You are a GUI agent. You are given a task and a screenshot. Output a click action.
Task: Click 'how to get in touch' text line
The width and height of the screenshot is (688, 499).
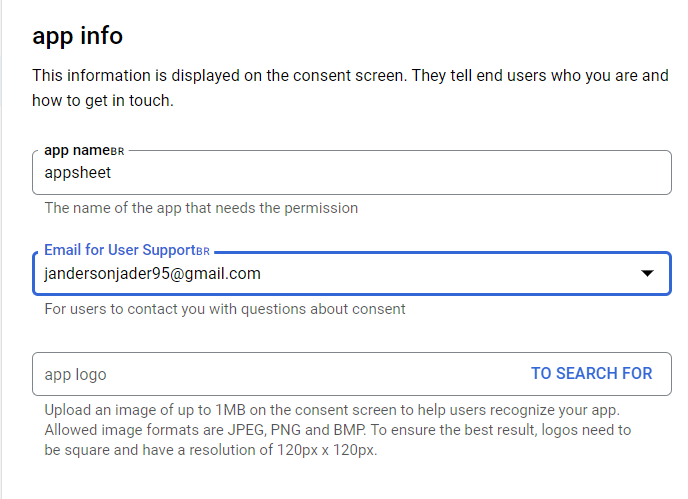pos(103,101)
